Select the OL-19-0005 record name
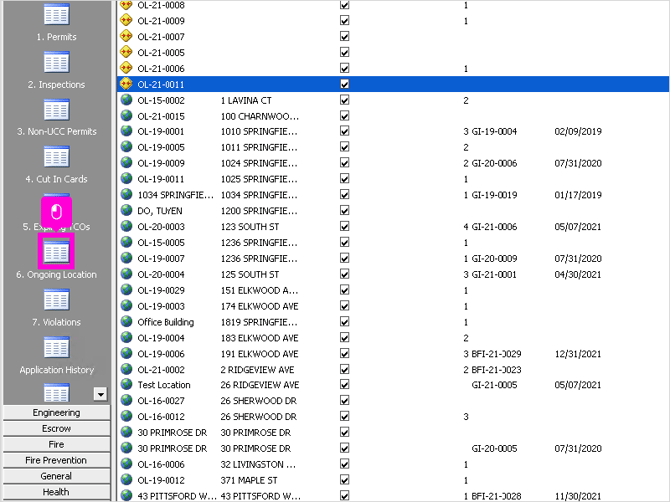The width and height of the screenshot is (670, 502). click(161, 147)
